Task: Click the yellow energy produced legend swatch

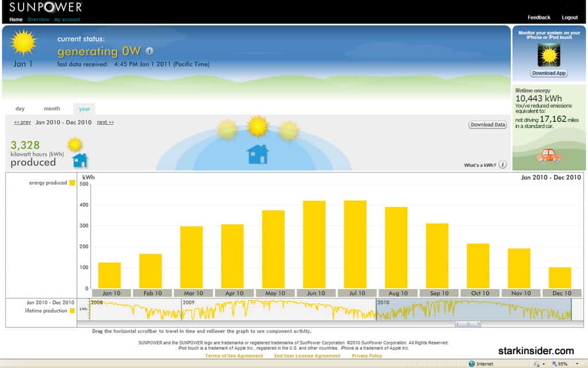Action: (72, 183)
